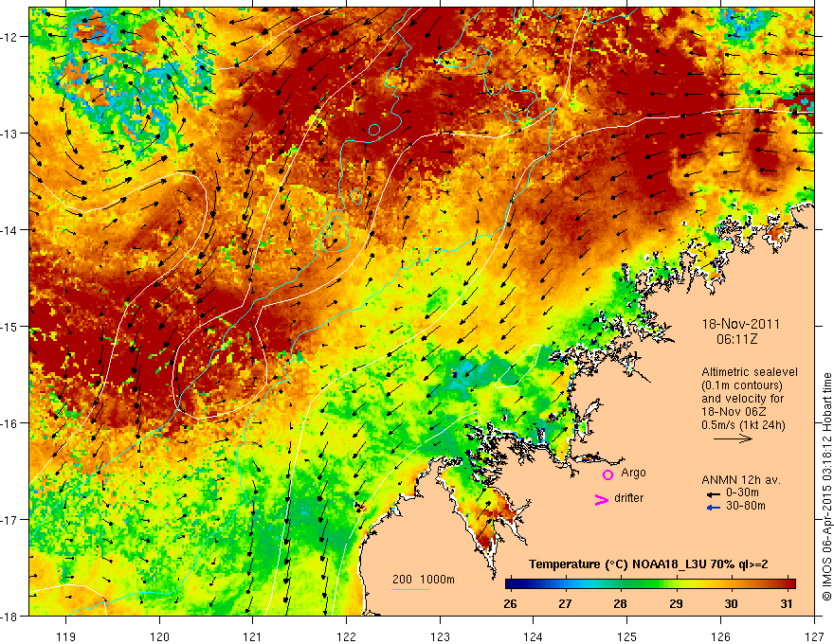The width and height of the screenshot is (834, 644).
Task: Click the magenta Argo circle marker in legend
Action: [x=607, y=474]
